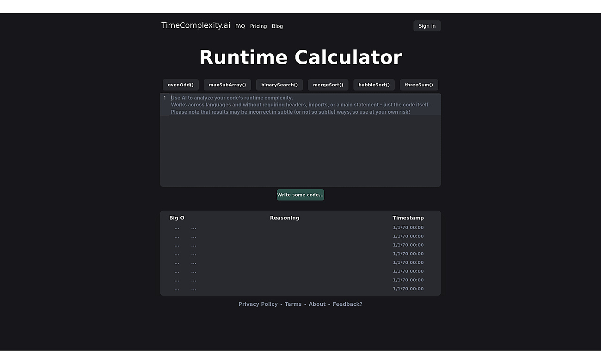The image size is (601, 364).
Task: Click the Big O column header
Action: pyautogui.click(x=177, y=218)
